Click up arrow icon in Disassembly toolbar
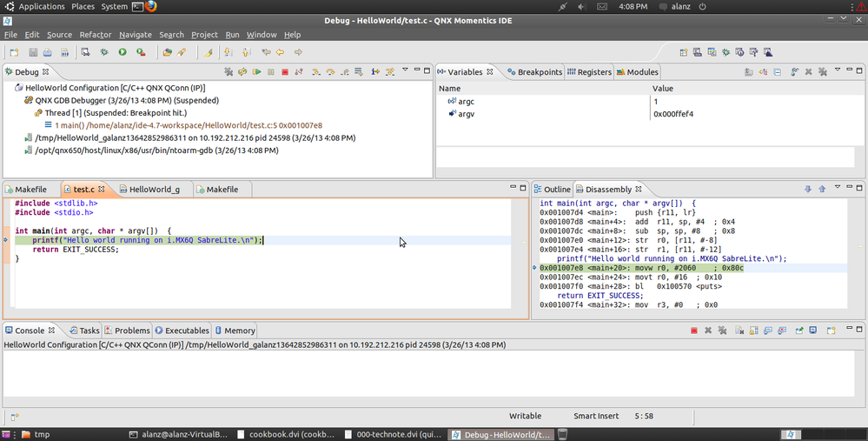 [822, 189]
